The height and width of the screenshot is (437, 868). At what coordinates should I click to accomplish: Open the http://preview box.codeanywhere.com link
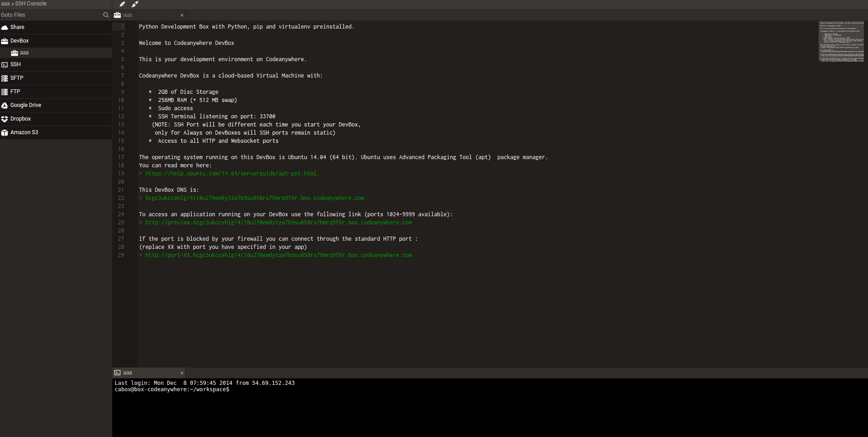279,223
